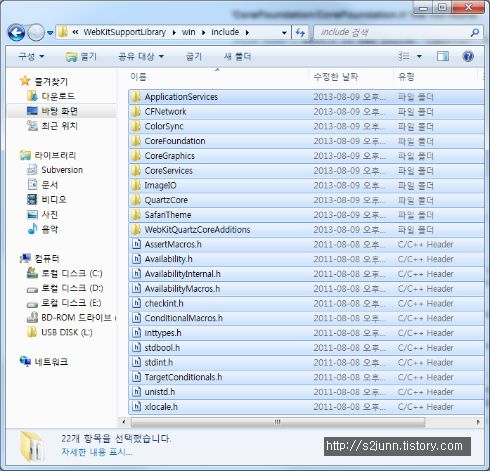The height and width of the screenshot is (471, 490).
Task: Click the WebKitSupportLibrary breadcrumb
Action: tap(124, 32)
